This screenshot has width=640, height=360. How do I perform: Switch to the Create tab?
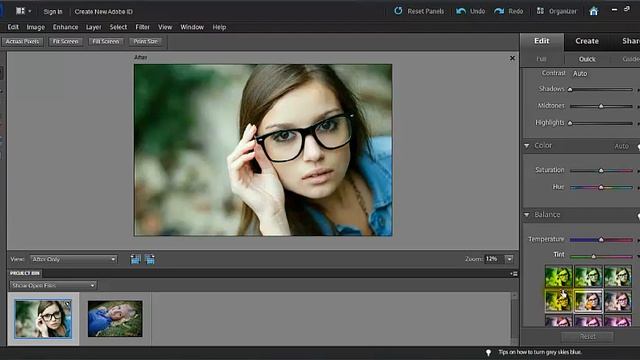coord(587,41)
